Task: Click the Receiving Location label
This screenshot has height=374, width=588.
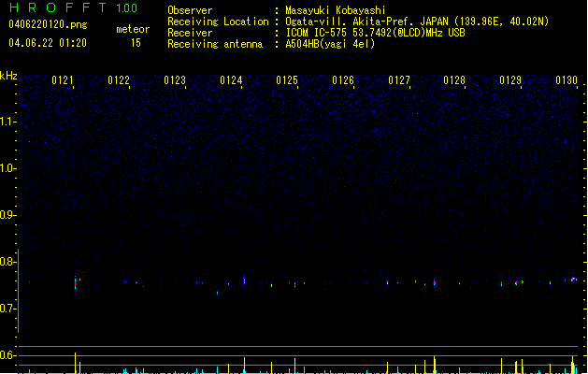Action: [218, 22]
